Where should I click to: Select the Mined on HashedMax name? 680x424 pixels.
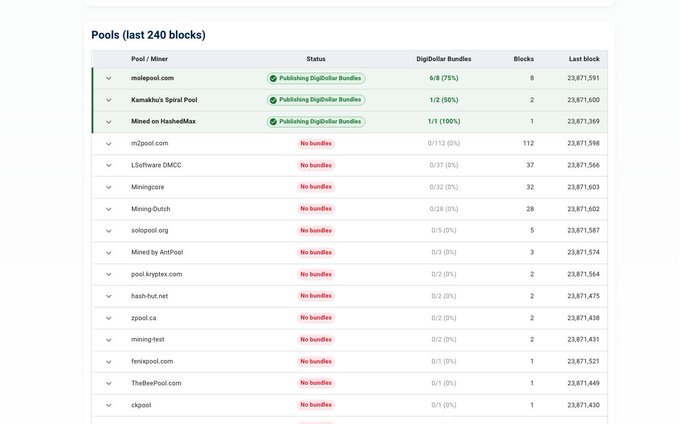point(163,121)
